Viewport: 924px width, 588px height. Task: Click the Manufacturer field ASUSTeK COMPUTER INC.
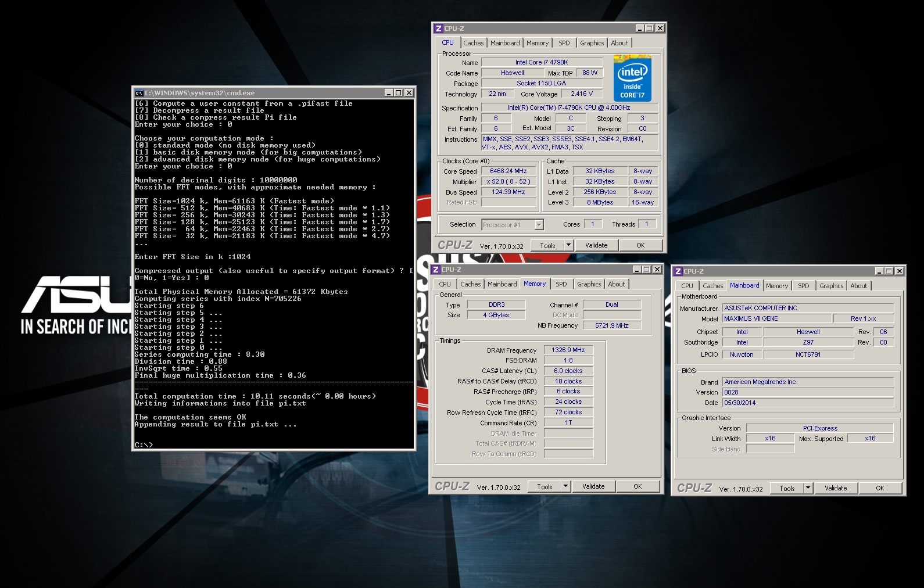tap(808, 308)
